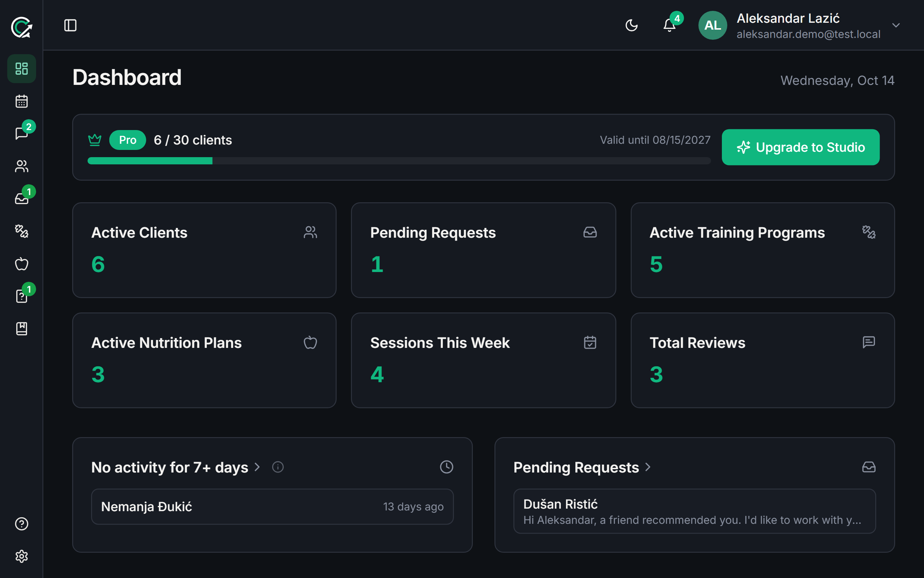Click the Pro plan badge
This screenshot has height=578, width=924.
click(127, 140)
